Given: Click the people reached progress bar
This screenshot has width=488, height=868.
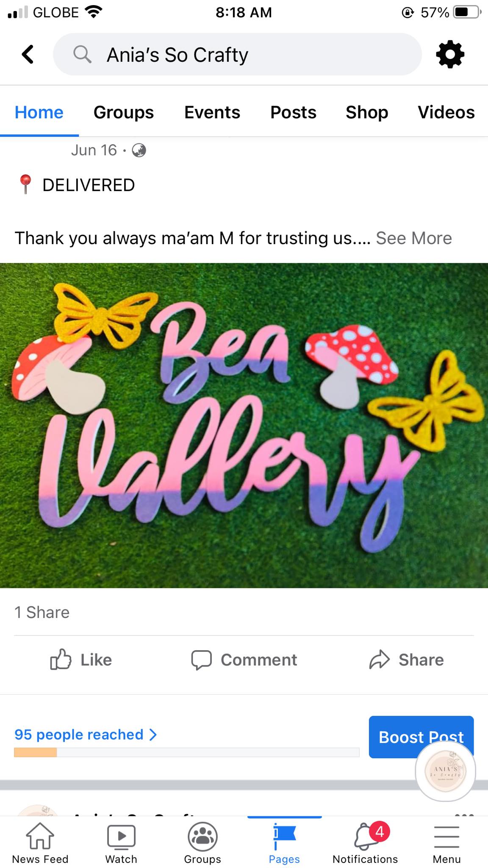Looking at the screenshot, I should [x=186, y=752].
